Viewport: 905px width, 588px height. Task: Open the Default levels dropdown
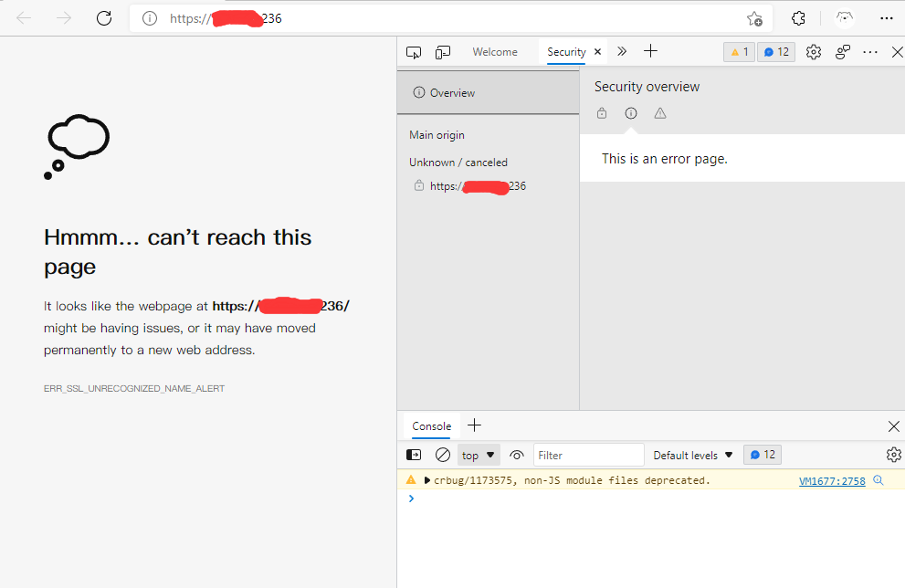(x=693, y=455)
